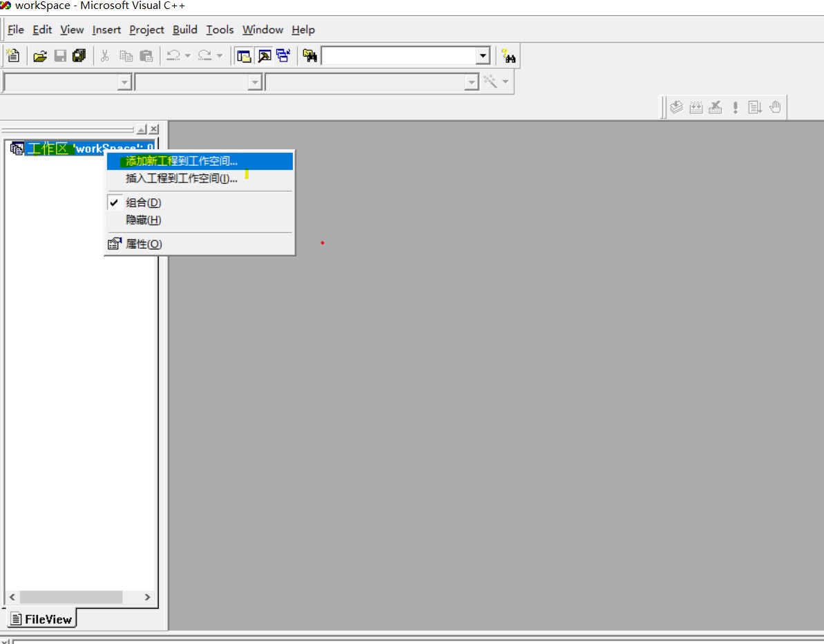Expand the Find combo box dropdown arrow
Image resolution: width=824 pixels, height=644 pixels.
point(483,56)
